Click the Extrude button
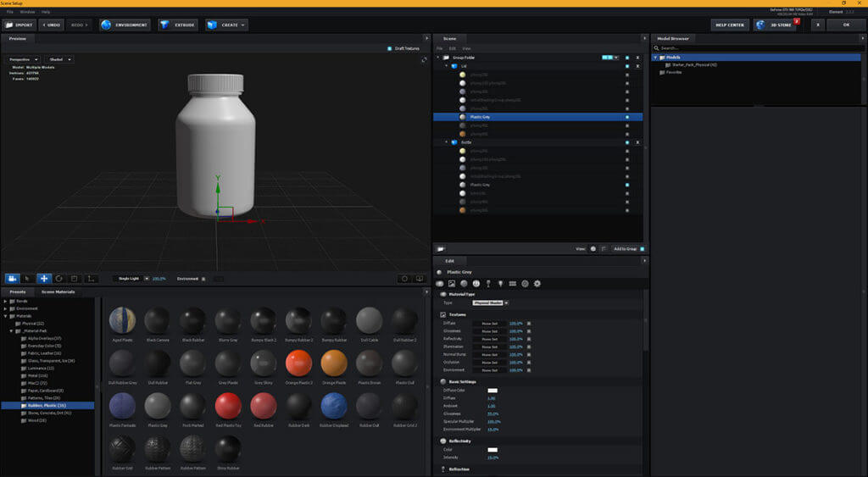 (178, 25)
